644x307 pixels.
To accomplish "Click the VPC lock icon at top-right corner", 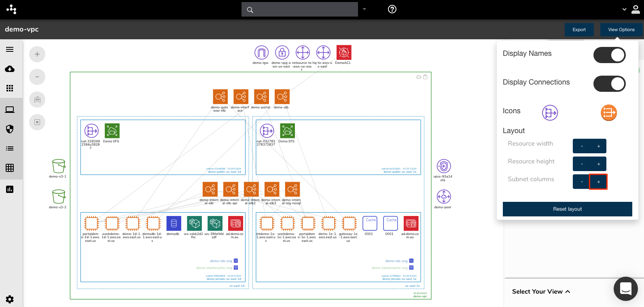I will 425,76.
